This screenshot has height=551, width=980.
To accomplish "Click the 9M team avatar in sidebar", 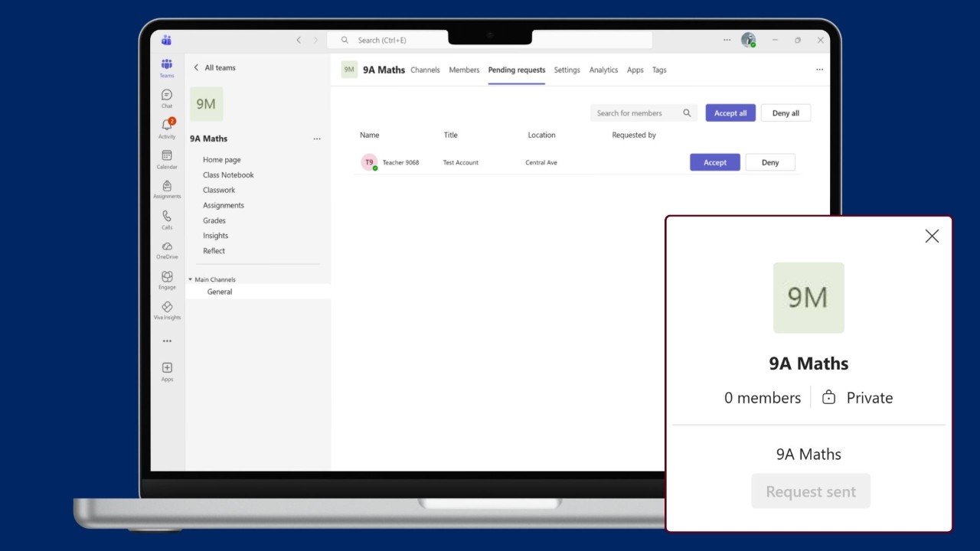I will tap(206, 104).
